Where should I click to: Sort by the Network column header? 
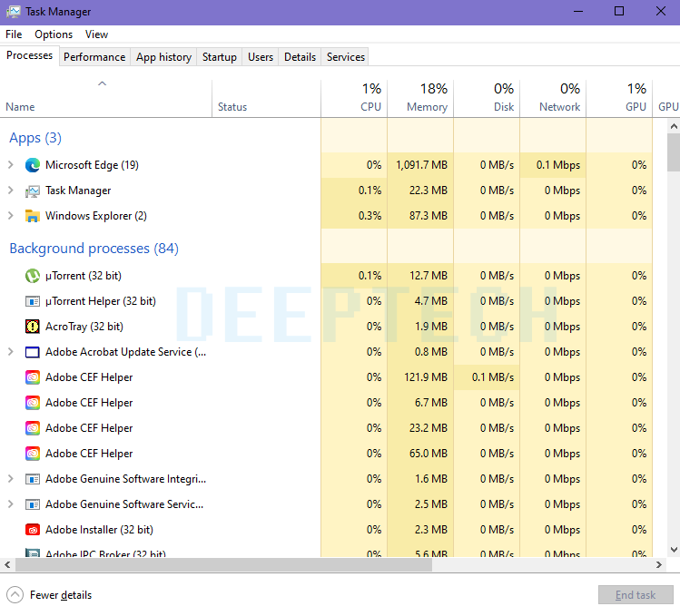tap(553, 98)
